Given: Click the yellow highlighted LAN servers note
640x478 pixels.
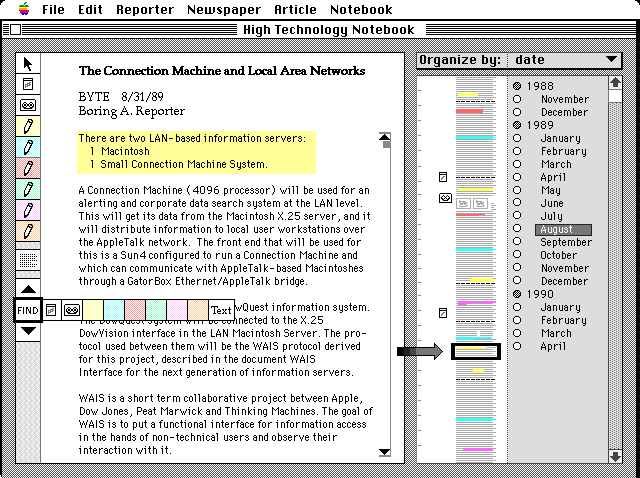Looking at the screenshot, I should pos(196,152).
